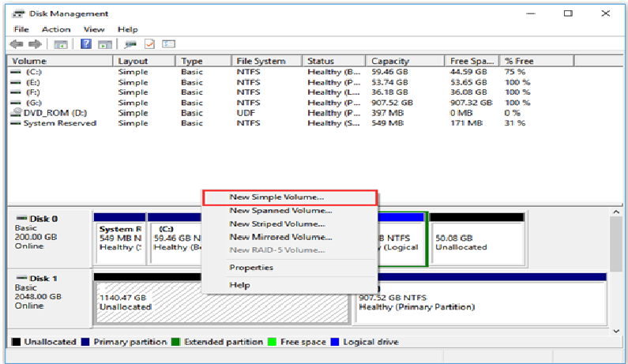Sort by the Type column header
628x364 pixels.
(x=204, y=62)
